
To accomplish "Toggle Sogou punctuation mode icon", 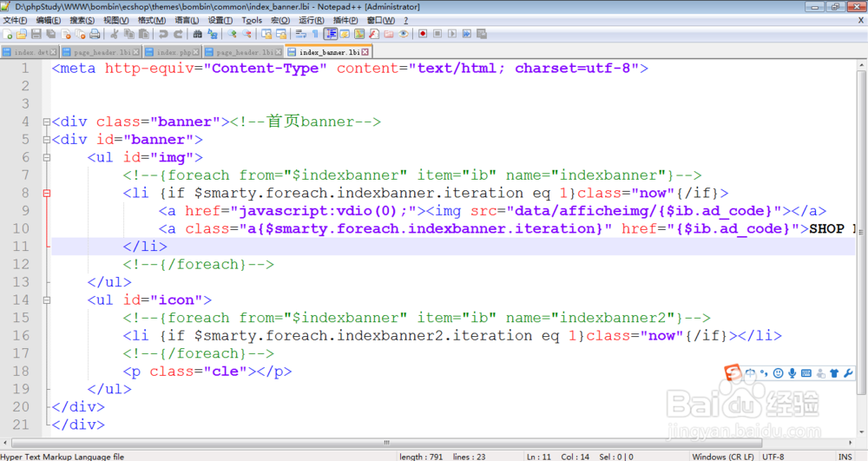I will [764, 373].
